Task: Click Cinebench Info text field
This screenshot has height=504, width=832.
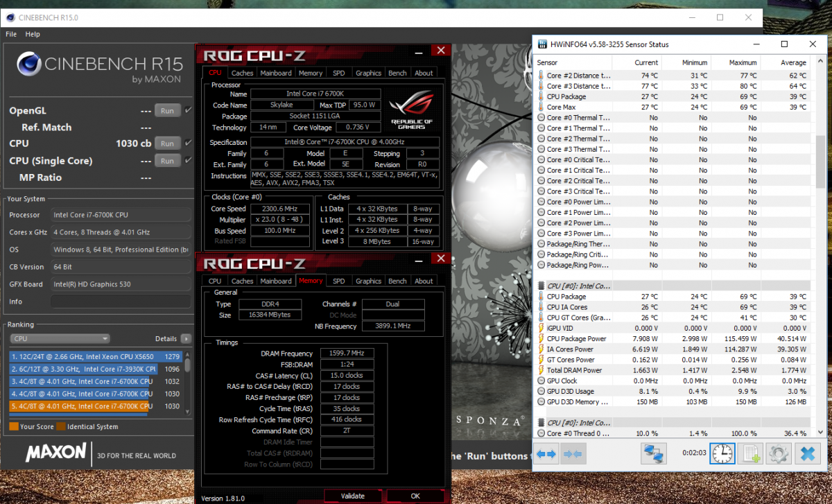Action: click(x=120, y=302)
